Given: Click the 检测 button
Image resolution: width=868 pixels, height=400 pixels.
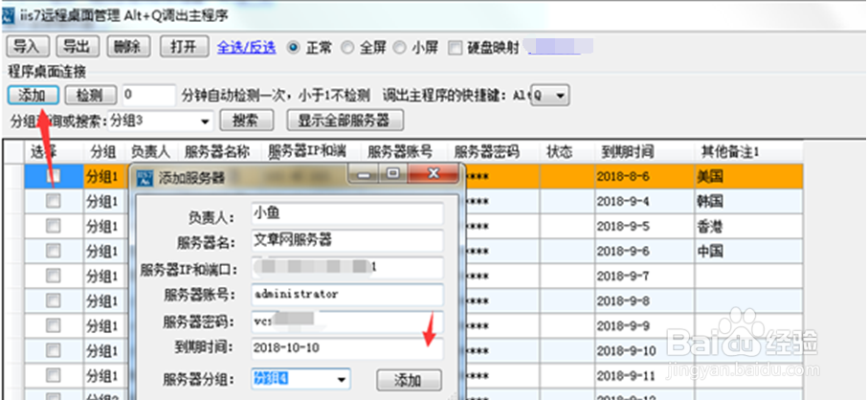Looking at the screenshot, I should point(91,95).
